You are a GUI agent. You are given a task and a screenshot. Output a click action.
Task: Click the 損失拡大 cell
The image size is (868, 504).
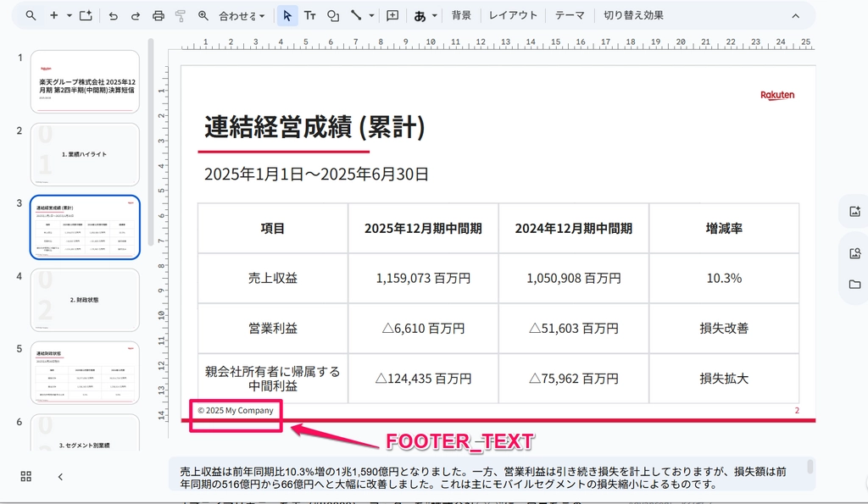point(724,379)
